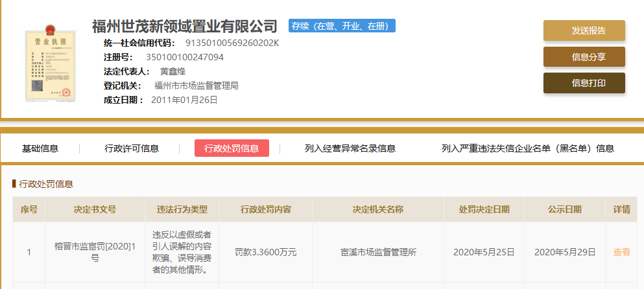Image resolution: width=644 pixels, height=289 pixels.
Task: Click the 决定机关名称 column header
Action: [378, 209]
